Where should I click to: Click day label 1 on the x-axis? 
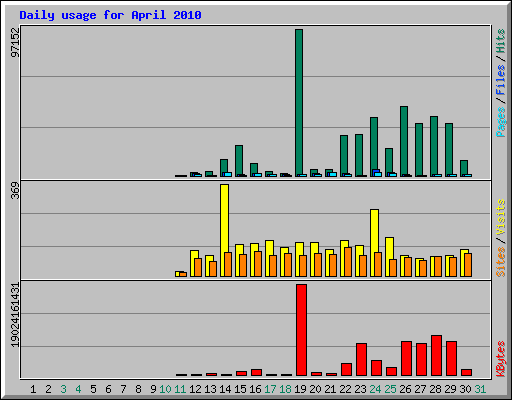coord(33,389)
